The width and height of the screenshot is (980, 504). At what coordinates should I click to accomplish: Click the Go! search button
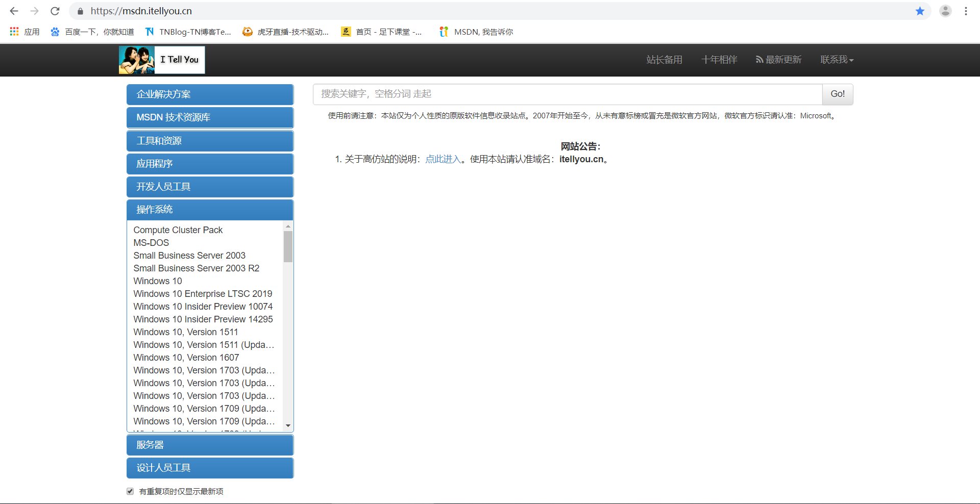point(838,94)
